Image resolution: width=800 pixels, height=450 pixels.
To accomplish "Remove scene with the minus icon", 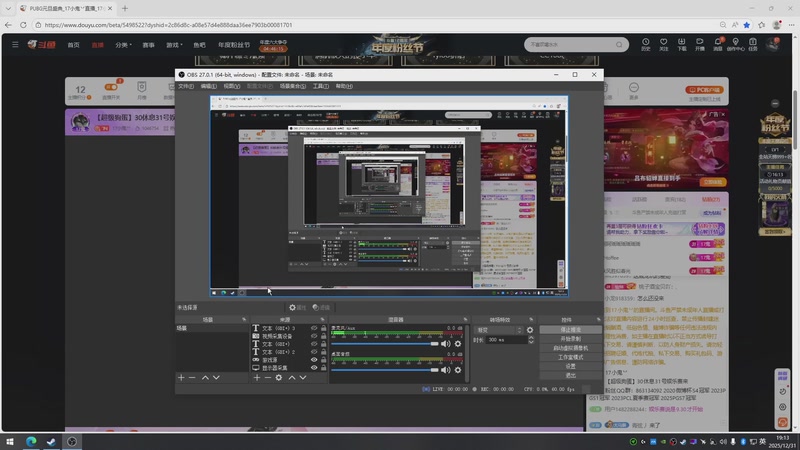I will click(192, 378).
